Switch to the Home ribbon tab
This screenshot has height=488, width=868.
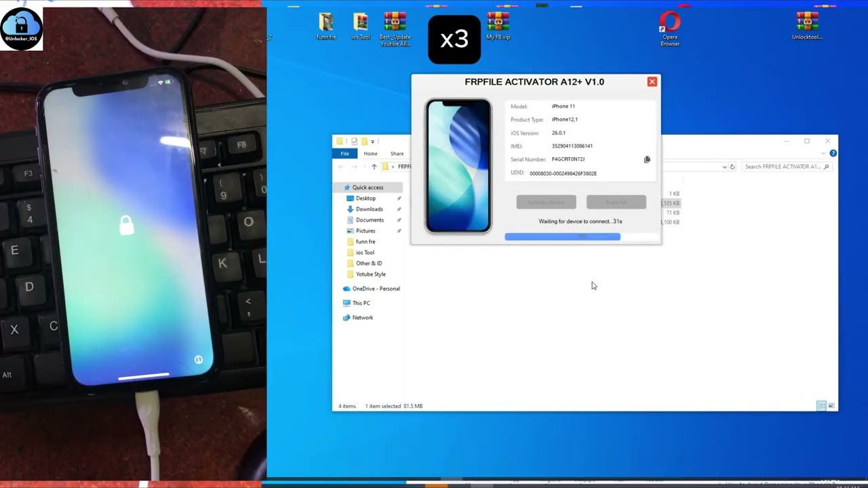(x=370, y=154)
